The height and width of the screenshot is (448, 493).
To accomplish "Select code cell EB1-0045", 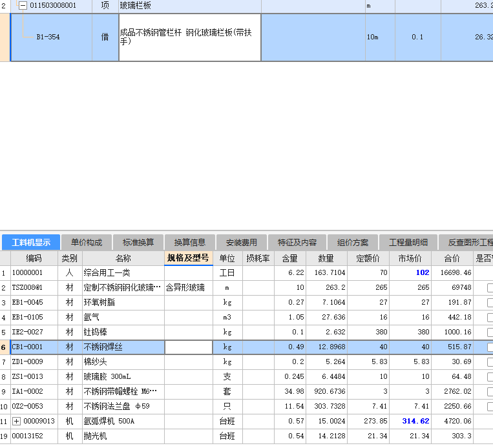I will (34, 302).
